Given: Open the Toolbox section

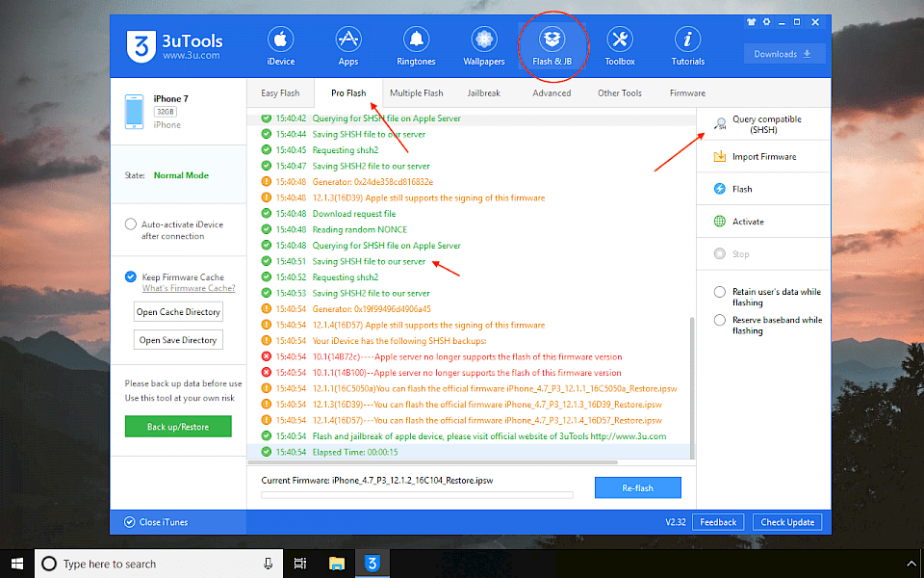Looking at the screenshot, I should coord(620,46).
